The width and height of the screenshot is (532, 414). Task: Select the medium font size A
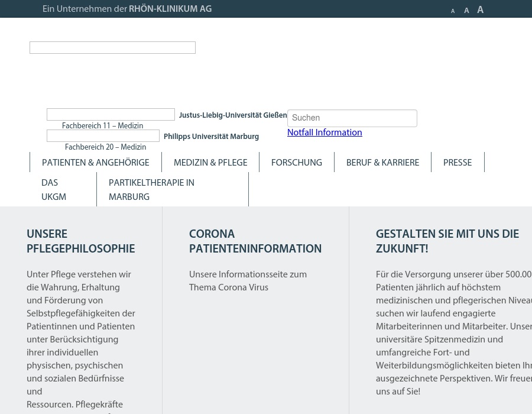(466, 11)
